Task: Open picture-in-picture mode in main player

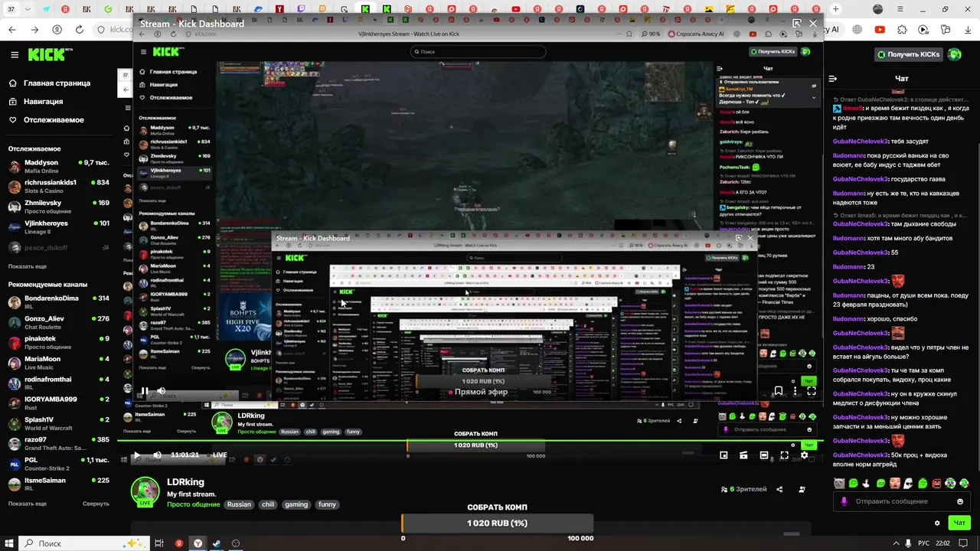Action: (x=724, y=455)
